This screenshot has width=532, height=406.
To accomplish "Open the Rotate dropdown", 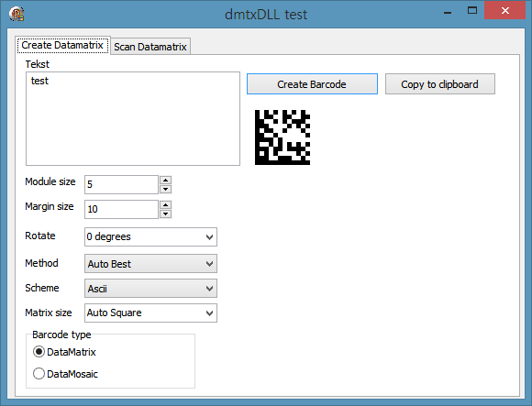I will click(150, 236).
